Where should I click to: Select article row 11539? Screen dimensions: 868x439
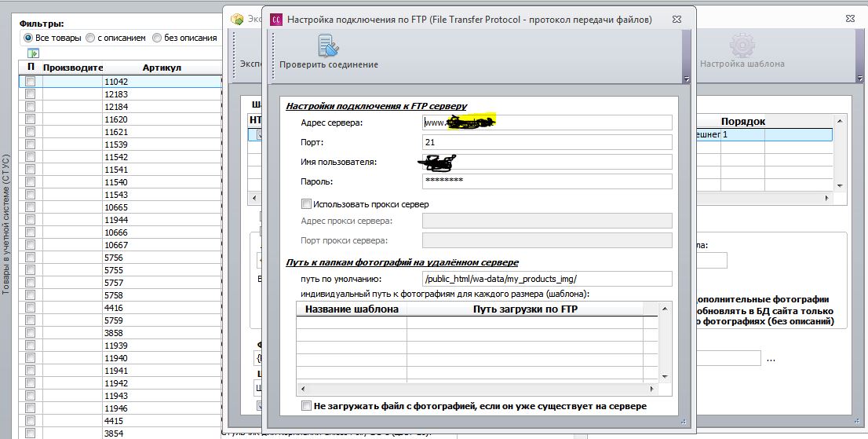[120, 145]
